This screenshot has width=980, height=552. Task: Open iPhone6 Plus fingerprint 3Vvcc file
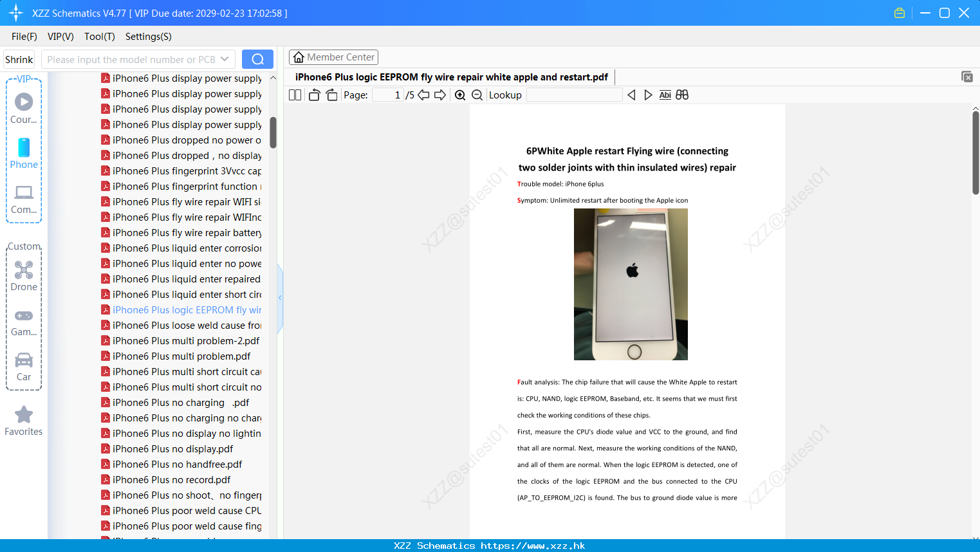181,171
